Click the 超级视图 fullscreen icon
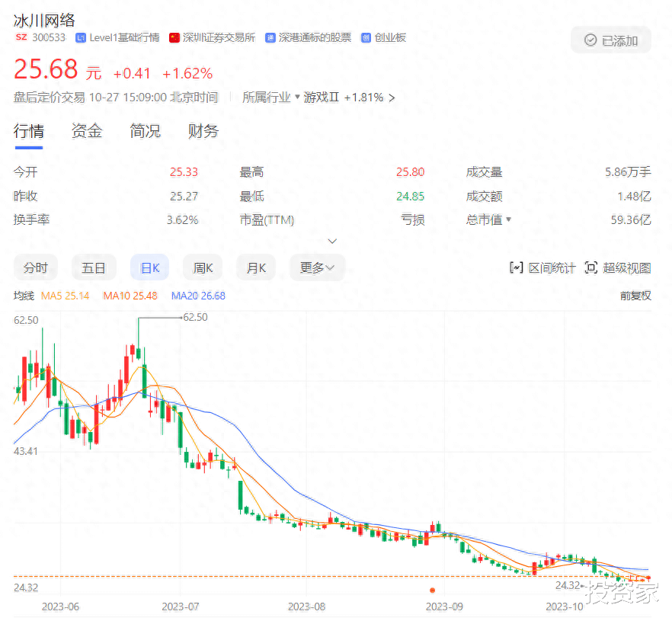Viewport: 672px width, 621px height. click(591, 268)
